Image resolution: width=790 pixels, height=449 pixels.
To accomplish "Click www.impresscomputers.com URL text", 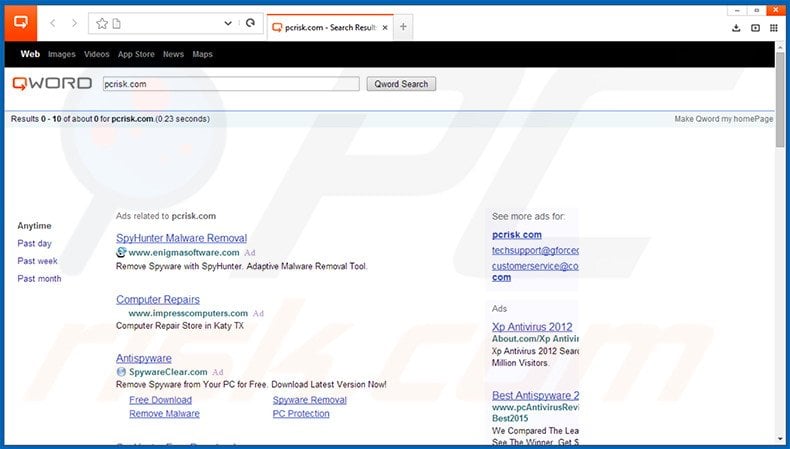I will point(188,313).
